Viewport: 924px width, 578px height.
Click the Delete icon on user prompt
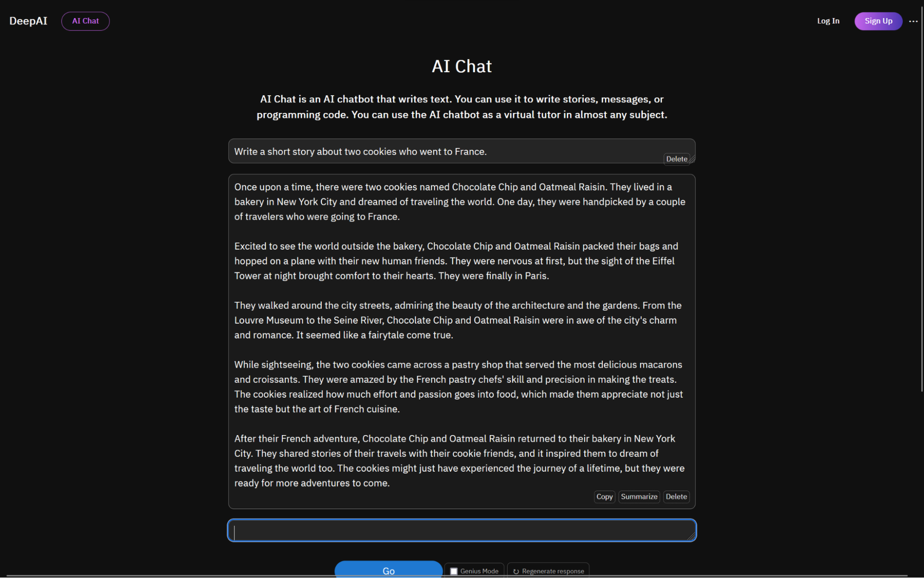coord(677,159)
